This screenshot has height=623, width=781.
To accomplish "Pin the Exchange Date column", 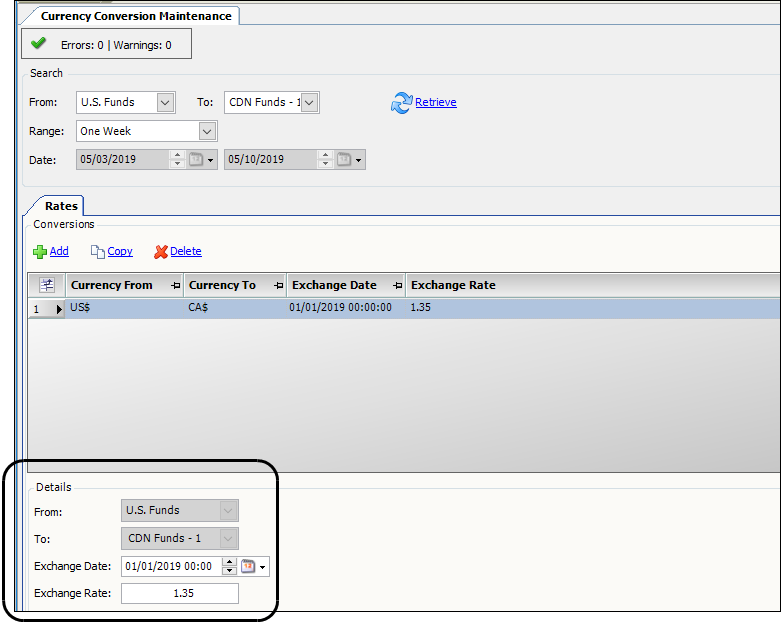I will pyautogui.click(x=397, y=286).
